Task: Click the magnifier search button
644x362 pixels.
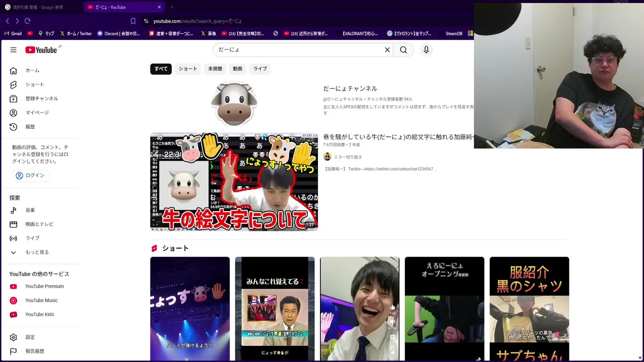Action: tap(404, 50)
